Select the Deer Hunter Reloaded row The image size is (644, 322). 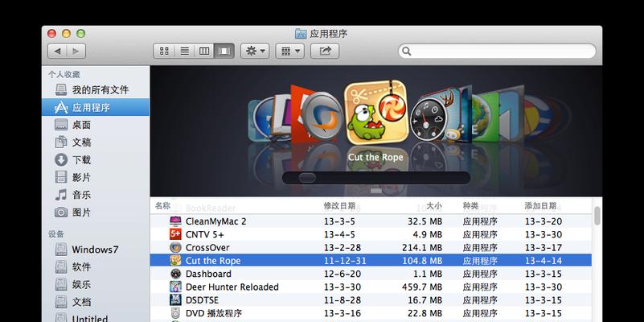click(371, 287)
